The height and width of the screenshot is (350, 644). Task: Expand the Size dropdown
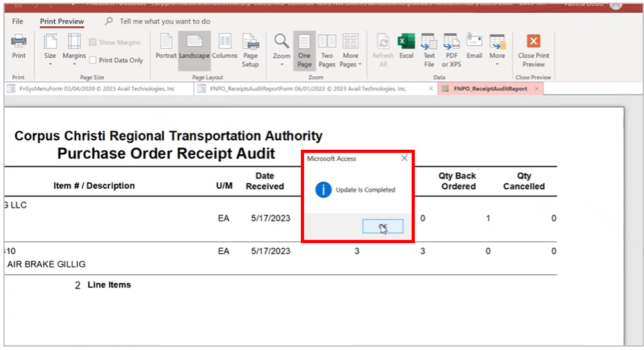pos(50,51)
